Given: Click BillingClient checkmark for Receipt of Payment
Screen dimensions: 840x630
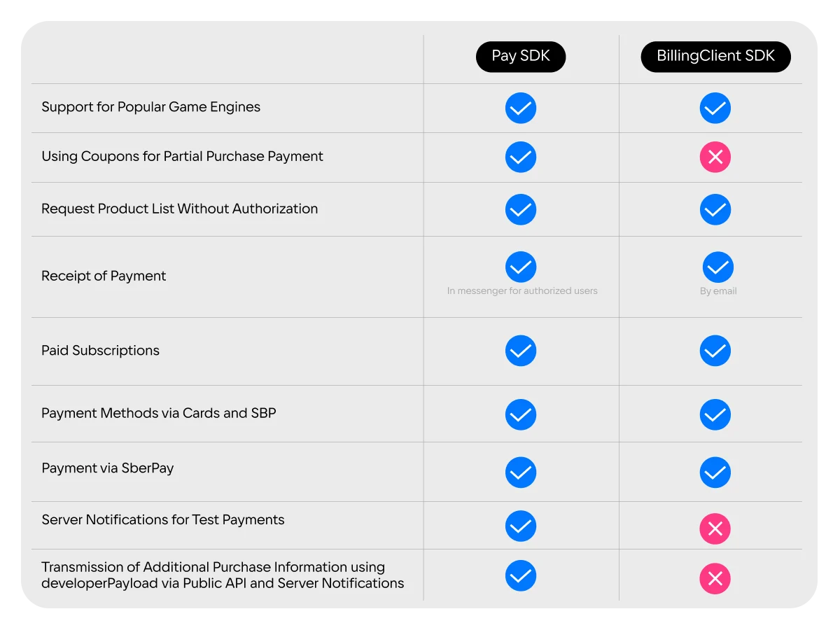Looking at the screenshot, I should coord(718,267).
